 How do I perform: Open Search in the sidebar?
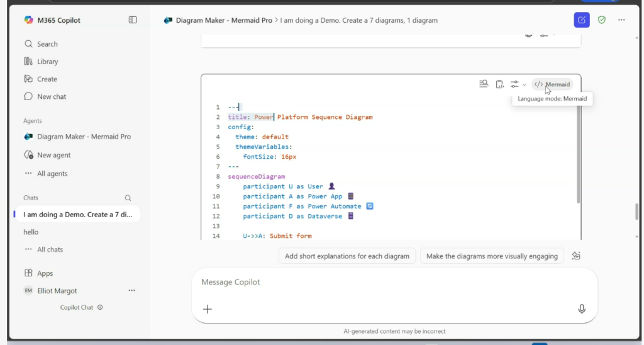[47, 44]
